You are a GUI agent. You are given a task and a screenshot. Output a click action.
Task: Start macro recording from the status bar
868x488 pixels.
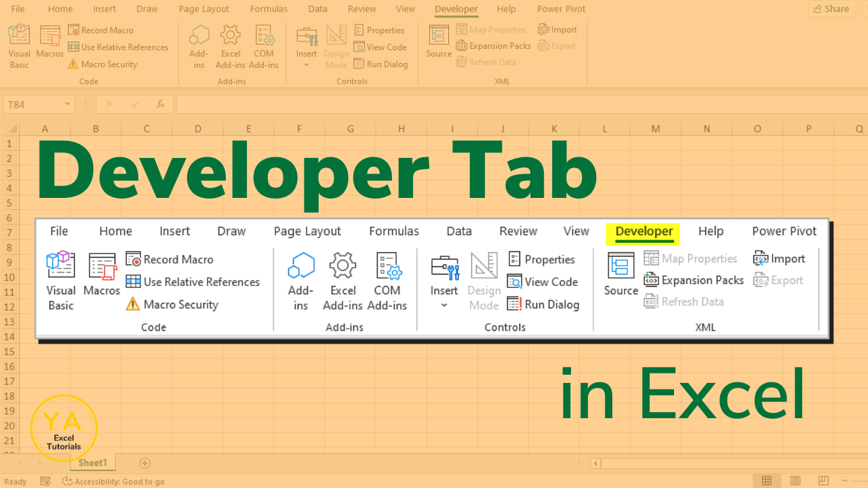click(45, 481)
